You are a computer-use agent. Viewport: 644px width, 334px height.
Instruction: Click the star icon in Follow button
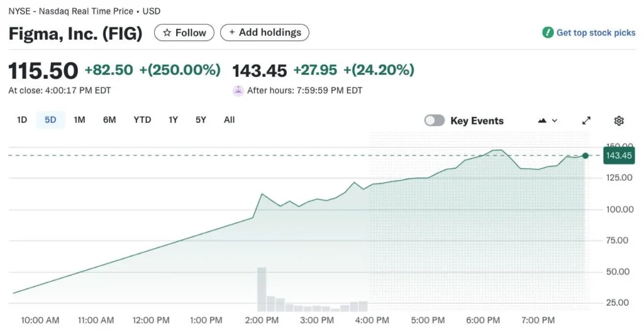pos(167,33)
